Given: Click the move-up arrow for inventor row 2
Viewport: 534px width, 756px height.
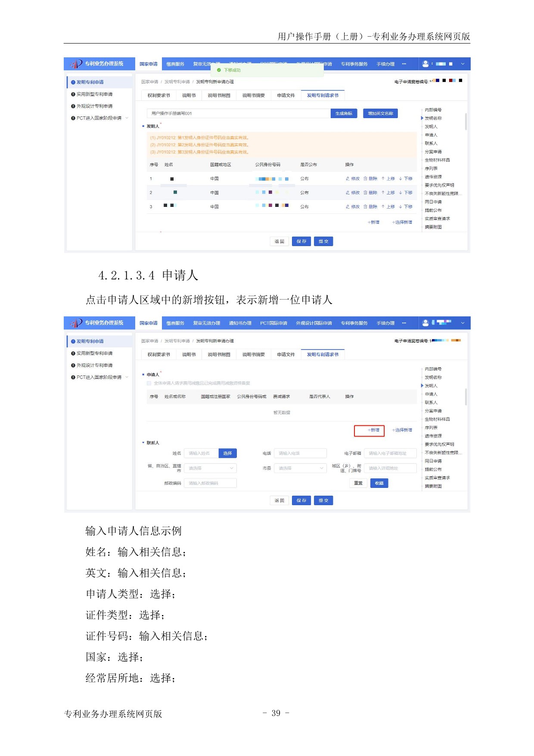Looking at the screenshot, I should click(383, 193).
